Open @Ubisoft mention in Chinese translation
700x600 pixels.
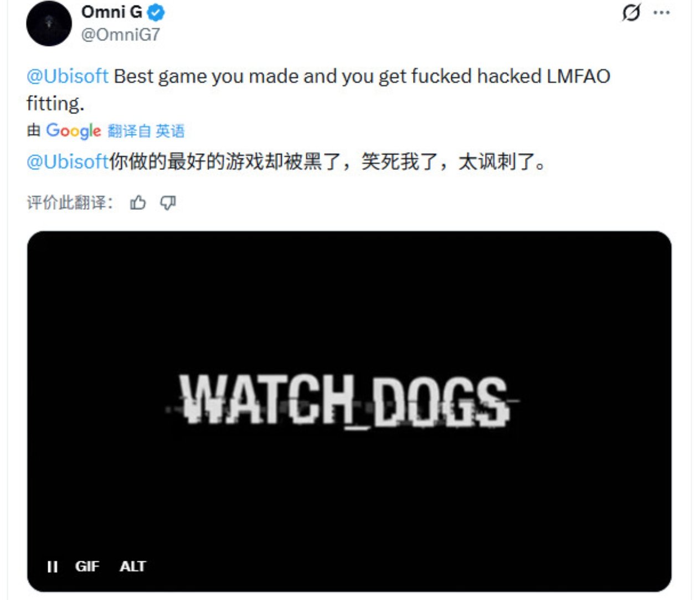pos(68,162)
